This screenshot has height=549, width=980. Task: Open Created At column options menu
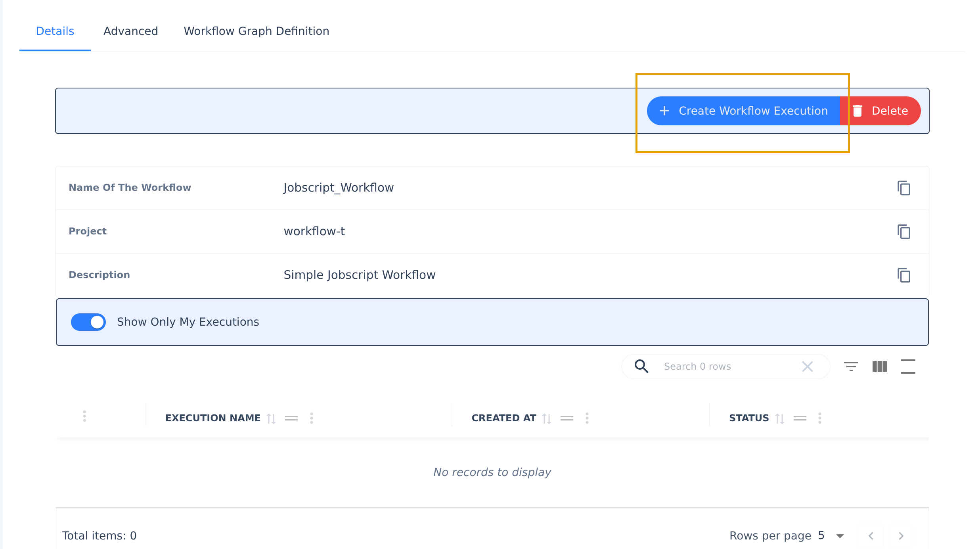pyautogui.click(x=587, y=418)
